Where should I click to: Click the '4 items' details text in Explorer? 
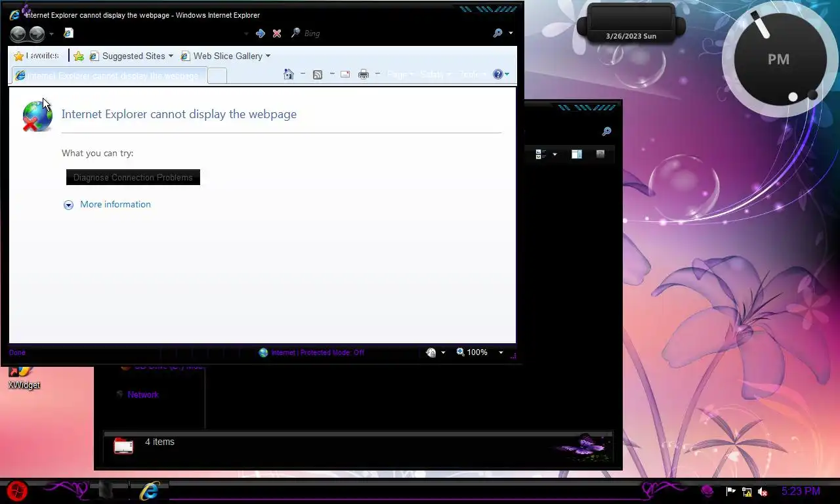[159, 442]
